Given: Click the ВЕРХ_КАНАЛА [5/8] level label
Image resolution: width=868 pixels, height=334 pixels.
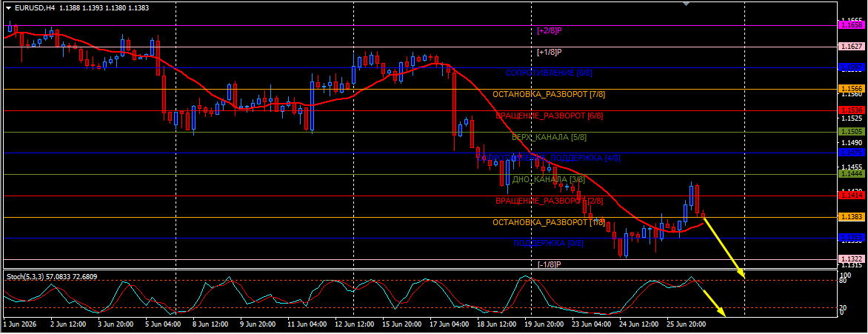Looking at the screenshot, I should (x=549, y=137).
